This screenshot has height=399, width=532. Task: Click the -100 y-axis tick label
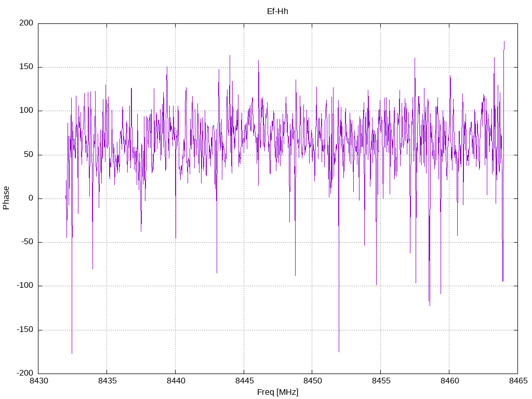click(25, 286)
